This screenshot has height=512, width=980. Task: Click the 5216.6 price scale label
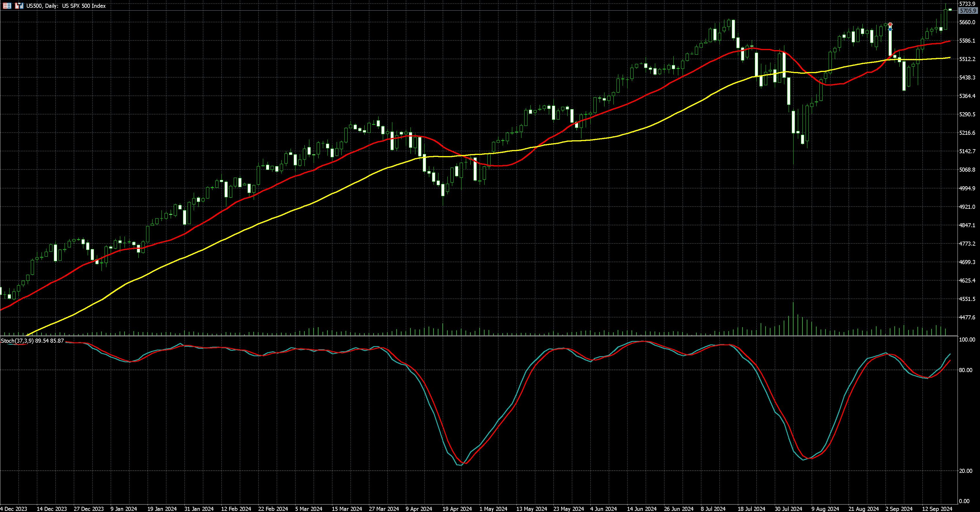tap(967, 133)
